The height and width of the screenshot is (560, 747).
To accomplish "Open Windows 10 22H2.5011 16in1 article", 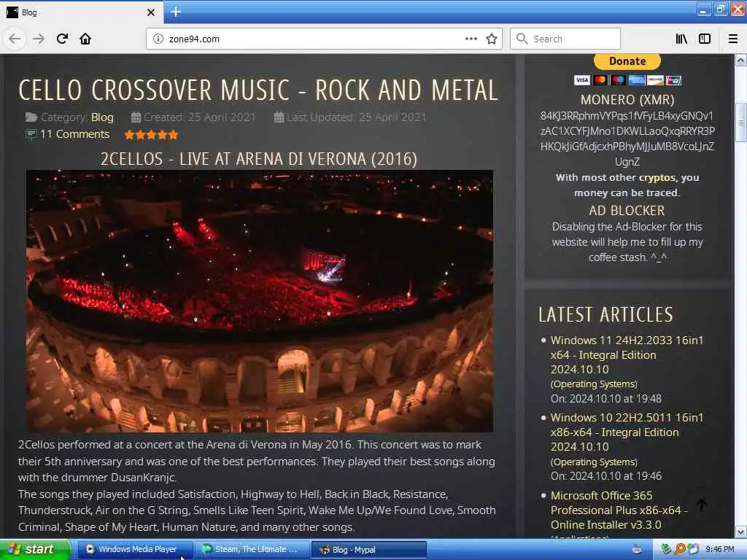I will point(627,432).
